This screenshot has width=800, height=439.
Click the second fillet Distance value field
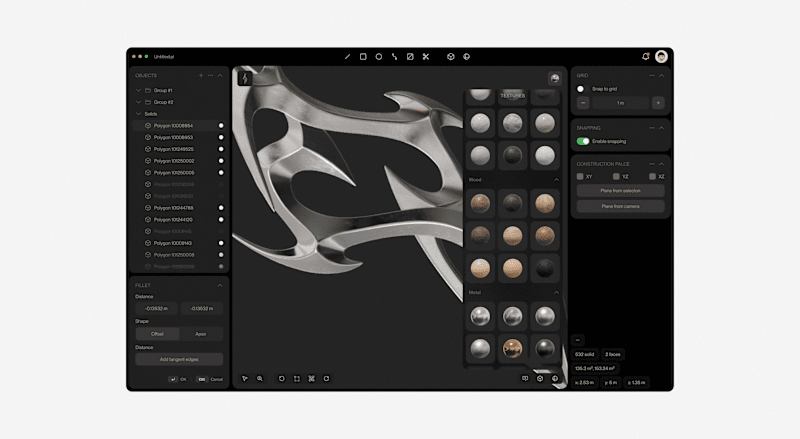click(202, 308)
